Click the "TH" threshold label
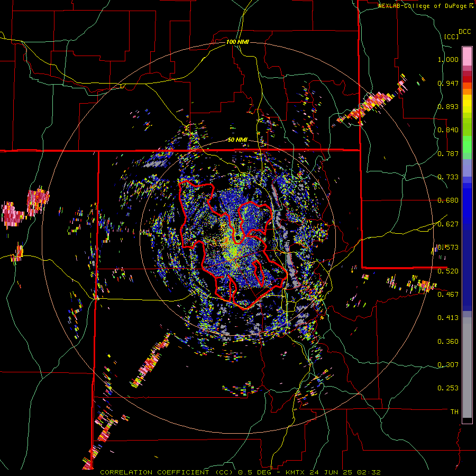The image size is (476, 476). [x=454, y=412]
